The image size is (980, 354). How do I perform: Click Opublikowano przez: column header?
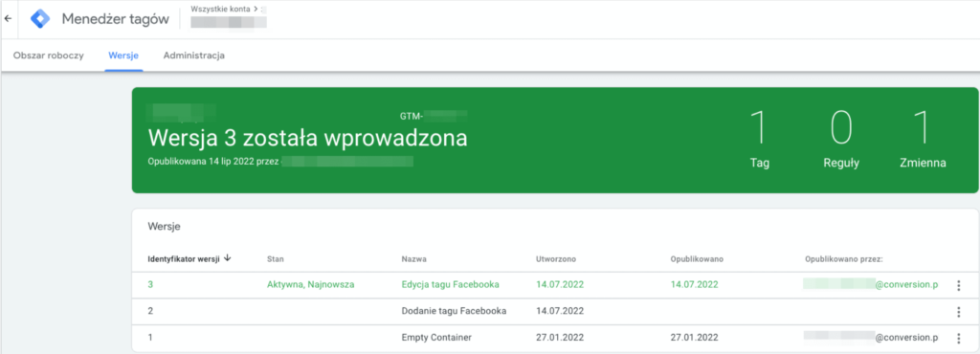pyautogui.click(x=844, y=258)
